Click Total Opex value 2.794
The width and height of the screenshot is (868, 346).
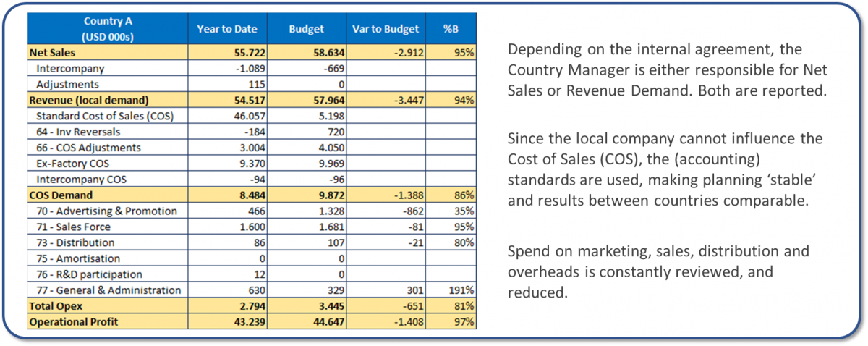[252, 306]
